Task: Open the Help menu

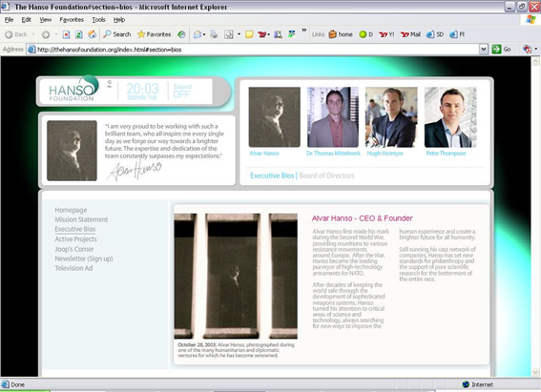Action: 119,20
